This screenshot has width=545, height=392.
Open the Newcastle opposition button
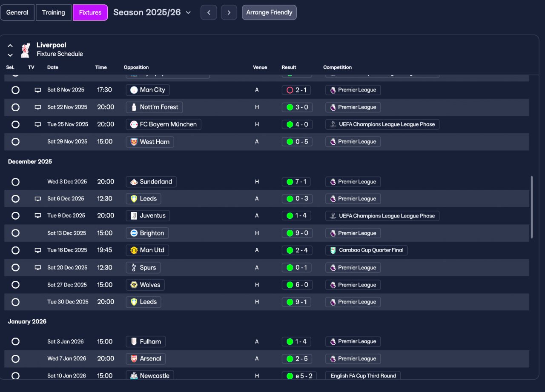(x=150, y=375)
